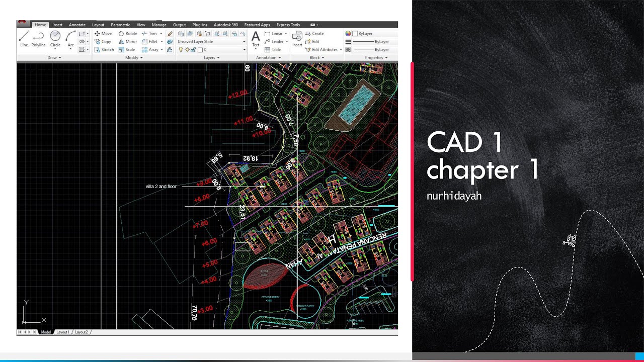Open the Parametric ribbon tab
The image size is (644, 362).
click(x=120, y=25)
